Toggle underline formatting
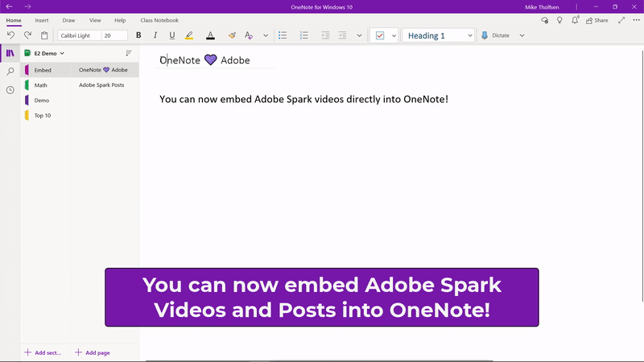The image size is (644, 362). (x=171, y=35)
